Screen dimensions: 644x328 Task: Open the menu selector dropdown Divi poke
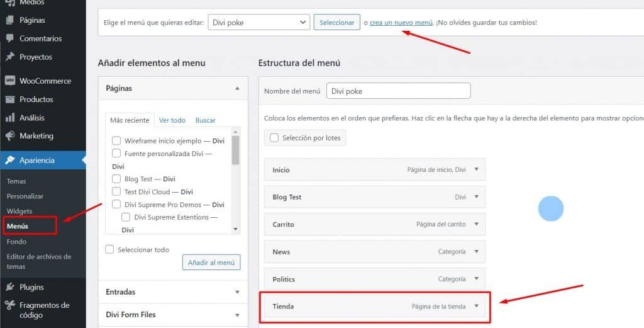click(258, 22)
